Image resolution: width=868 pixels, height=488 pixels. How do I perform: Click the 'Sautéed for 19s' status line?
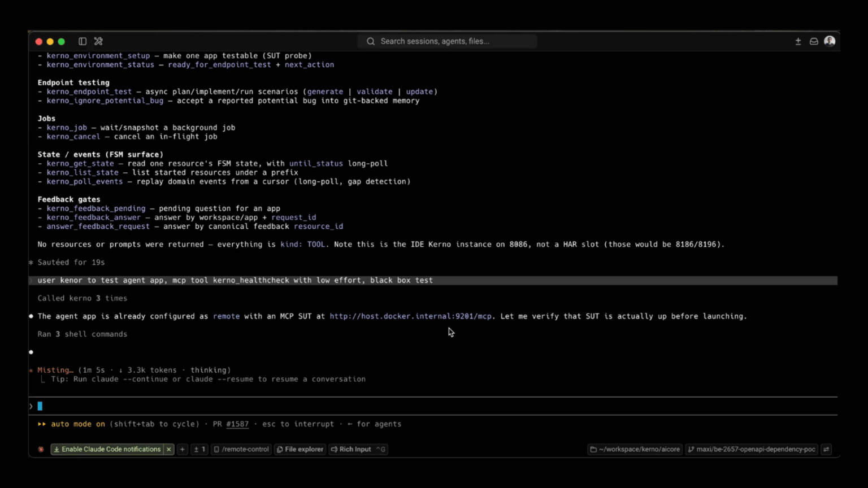tap(71, 263)
